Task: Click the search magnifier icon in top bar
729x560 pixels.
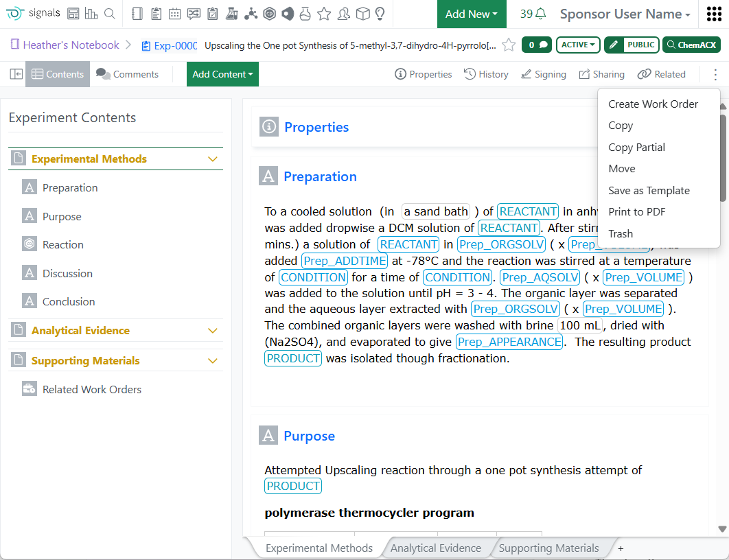Action: point(109,14)
